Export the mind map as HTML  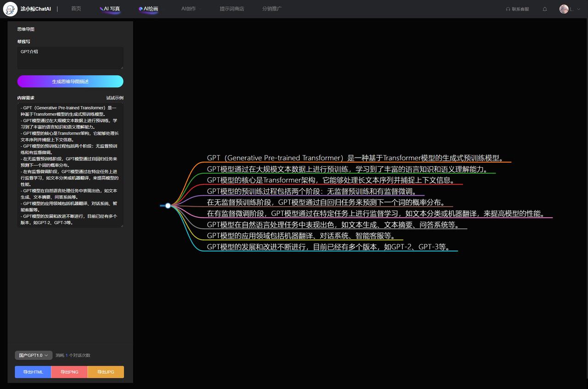point(33,372)
